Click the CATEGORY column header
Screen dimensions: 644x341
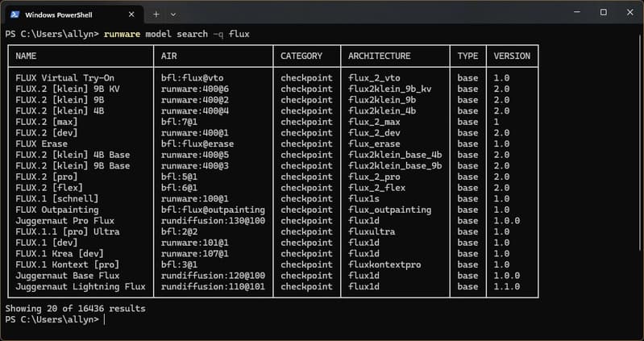(x=301, y=56)
